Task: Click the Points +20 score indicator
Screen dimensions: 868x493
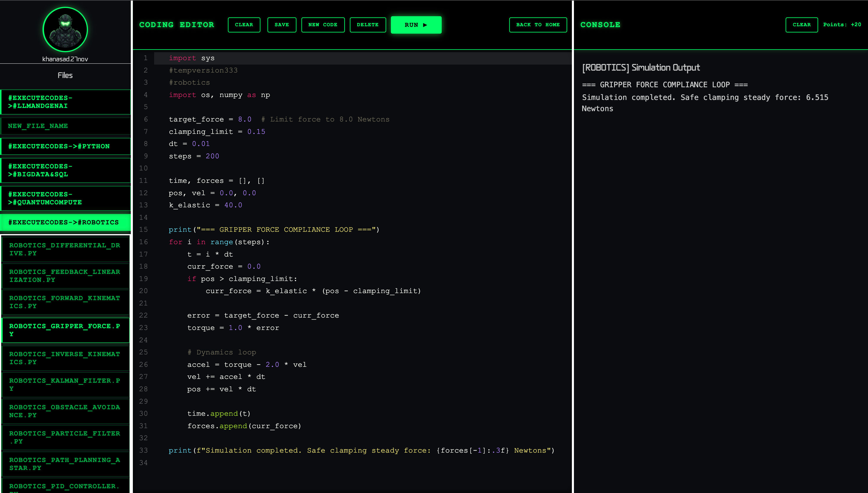Action: tap(841, 25)
